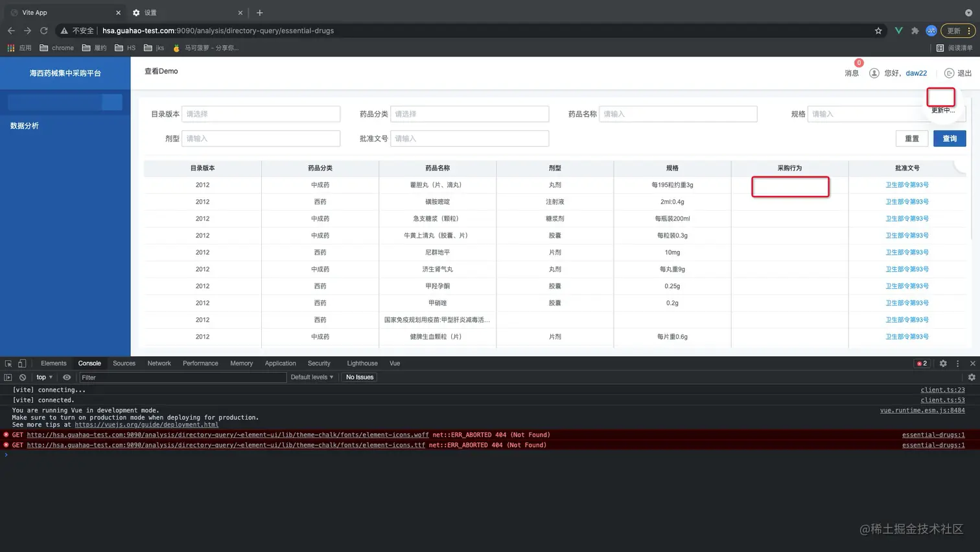Screen dimensions: 980x552
Task: Open the Elements DevTools tab
Action: pyautogui.click(x=53, y=364)
